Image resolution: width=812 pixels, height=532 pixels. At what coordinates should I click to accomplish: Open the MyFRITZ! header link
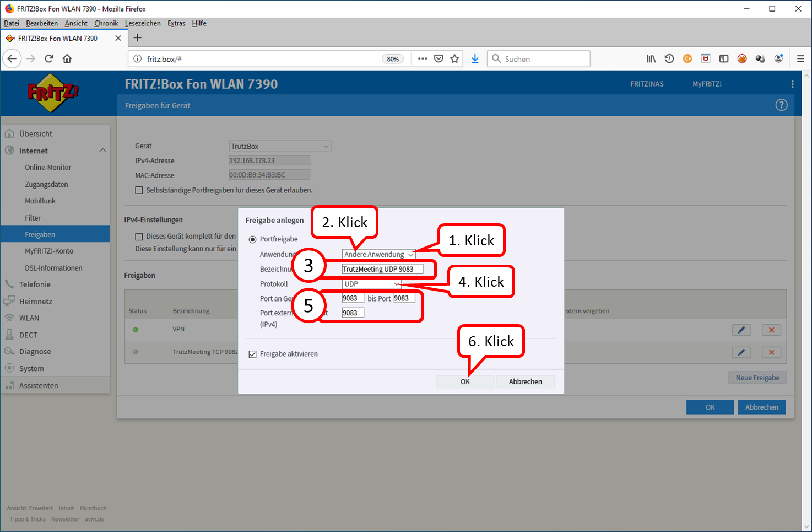click(x=707, y=84)
